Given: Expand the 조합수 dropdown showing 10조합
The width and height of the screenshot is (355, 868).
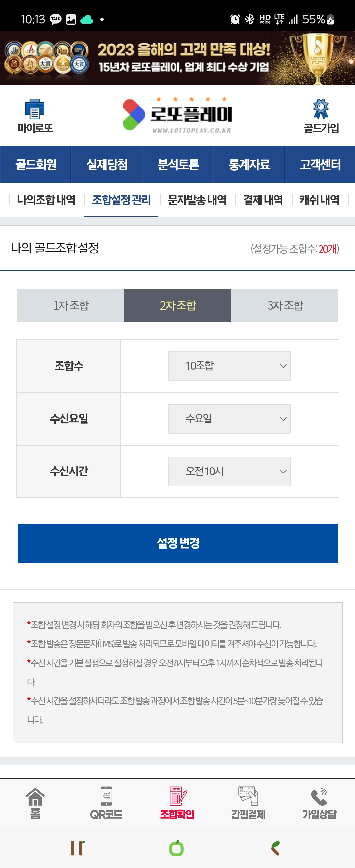Looking at the screenshot, I should [x=229, y=366].
